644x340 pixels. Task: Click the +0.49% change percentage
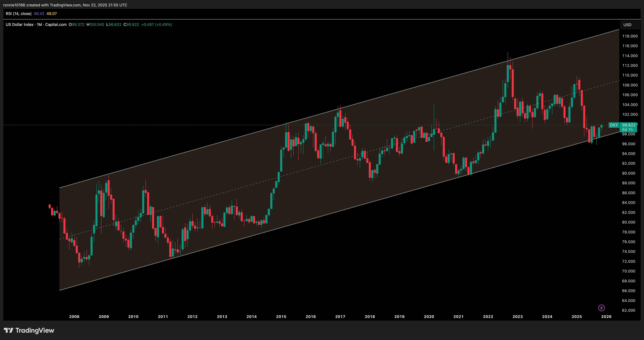tap(163, 25)
